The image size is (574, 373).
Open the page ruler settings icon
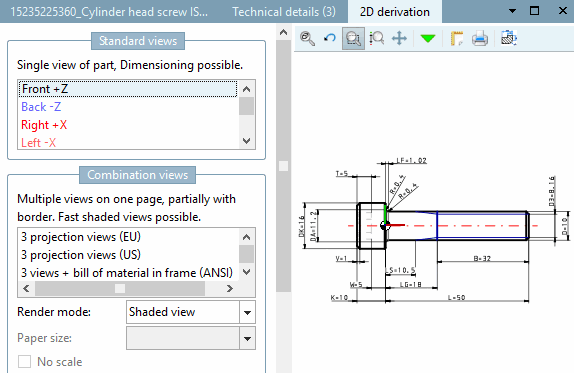(456, 38)
